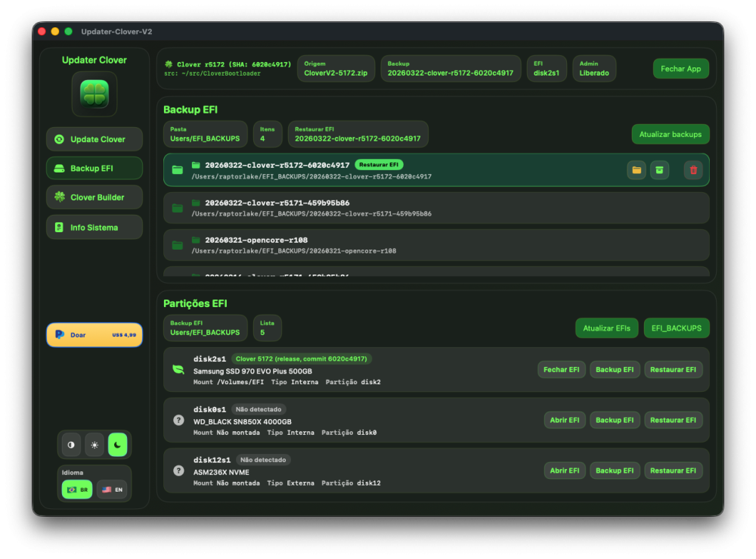Image resolution: width=756 pixels, height=559 pixels.
Task: Refresh partitions with Atualizar EFIs
Action: coord(606,328)
